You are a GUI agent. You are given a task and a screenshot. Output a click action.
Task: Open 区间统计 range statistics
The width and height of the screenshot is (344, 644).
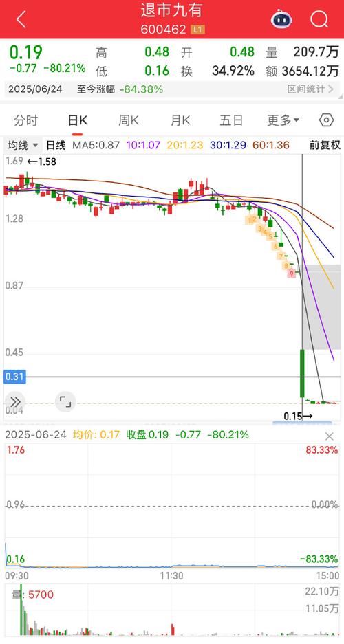[x=311, y=89]
